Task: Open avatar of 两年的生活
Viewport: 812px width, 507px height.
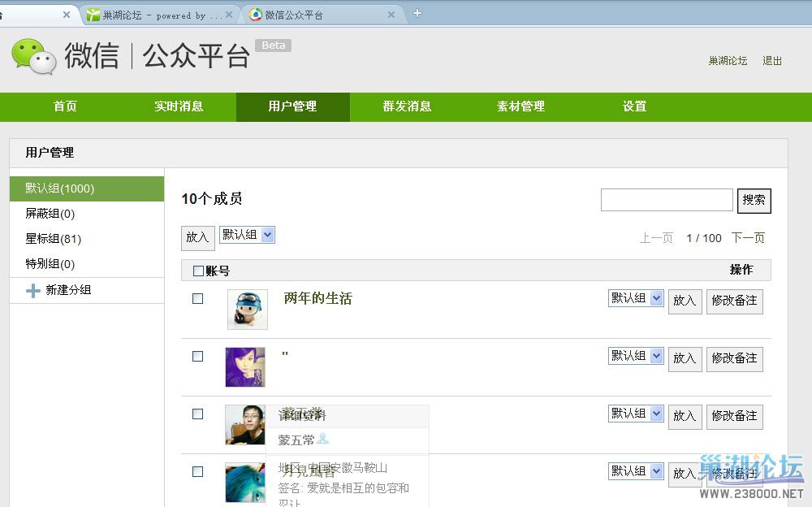Action: coord(248,309)
